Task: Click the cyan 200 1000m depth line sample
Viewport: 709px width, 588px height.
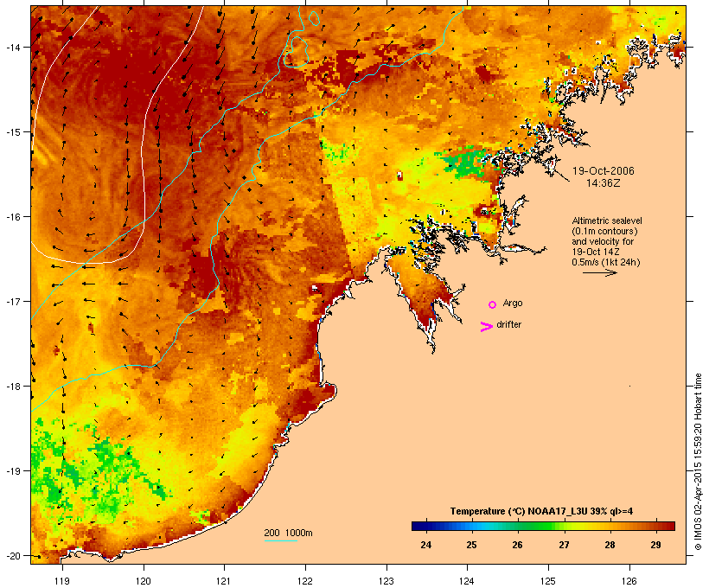Action: tap(281, 540)
